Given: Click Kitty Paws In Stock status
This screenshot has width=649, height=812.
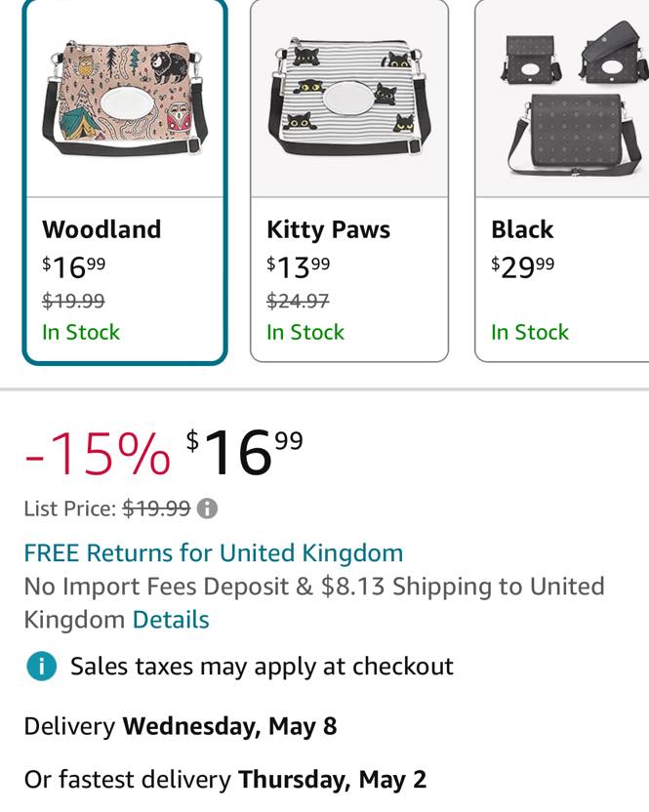Looking at the screenshot, I should point(305,332).
